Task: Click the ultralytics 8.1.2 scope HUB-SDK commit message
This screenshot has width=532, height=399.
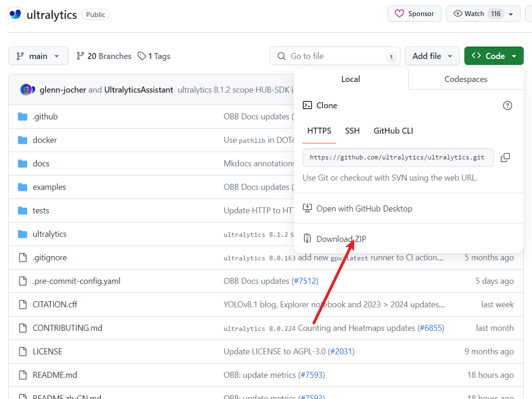Action: coord(236,90)
